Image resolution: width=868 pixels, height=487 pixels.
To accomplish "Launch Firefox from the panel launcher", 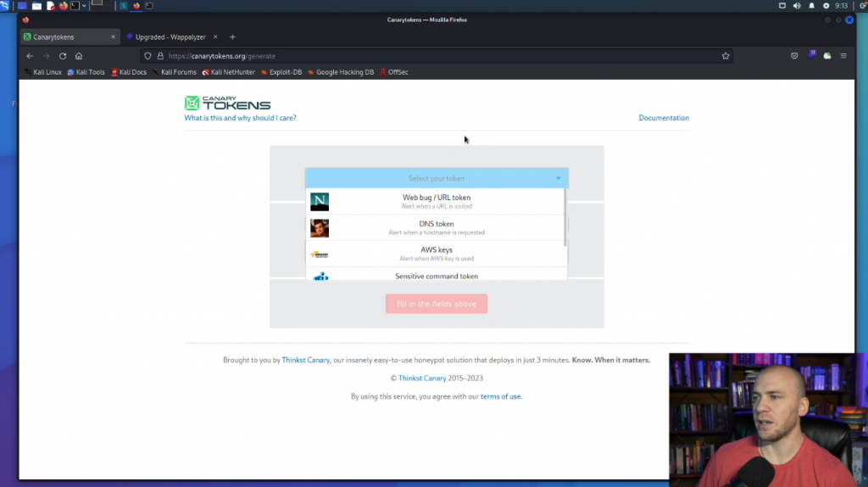I will [63, 6].
